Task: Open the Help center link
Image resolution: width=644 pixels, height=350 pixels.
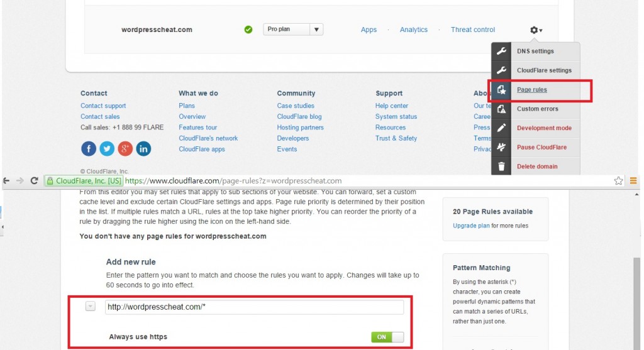Action: point(392,106)
